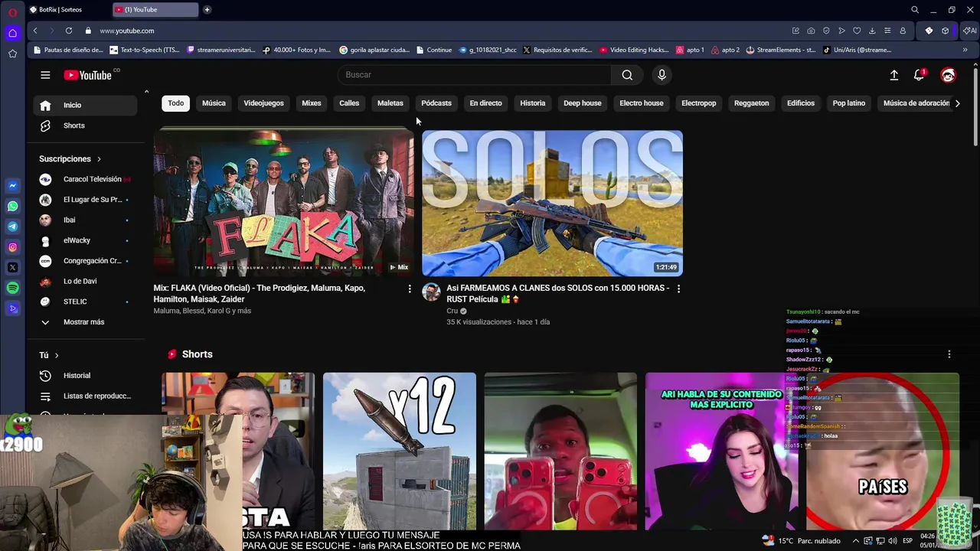The height and width of the screenshot is (551, 980).
Task: Open Lo de Davi channel
Action: 86,282
